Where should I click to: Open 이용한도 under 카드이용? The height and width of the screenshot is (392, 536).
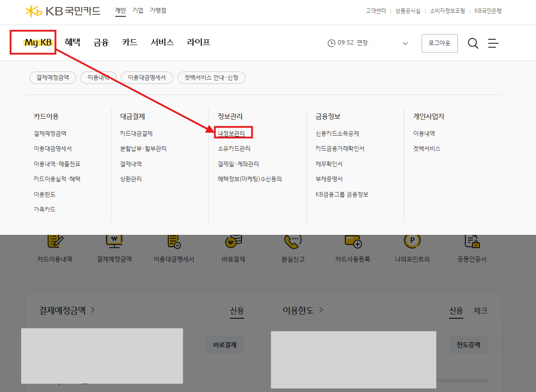[45, 194]
